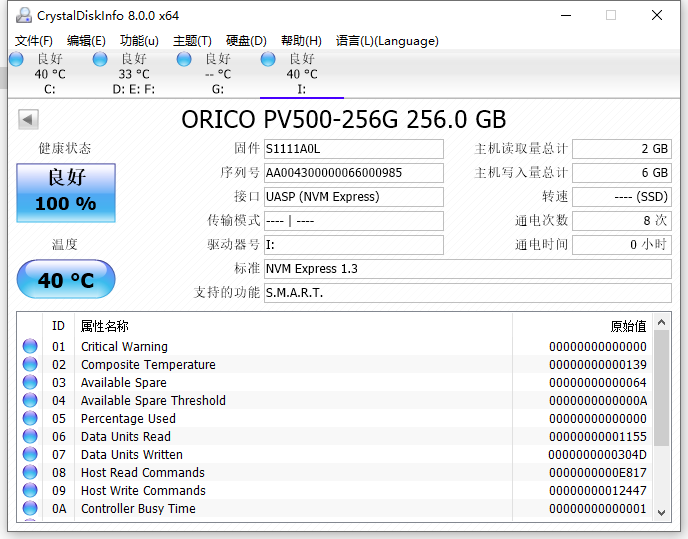688x539 pixels.
Task: Click status orb for Percentage Used row
Action: click(x=30, y=418)
